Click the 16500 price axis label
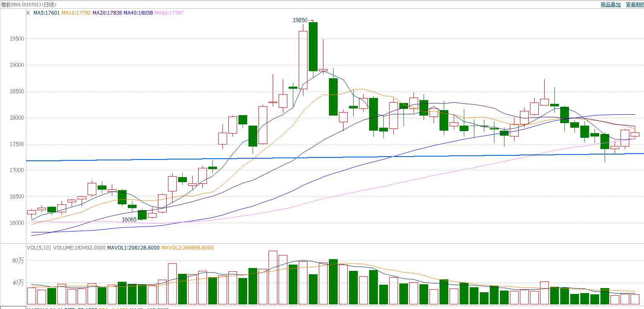Image resolution: width=644 pixels, height=309 pixels. click(x=17, y=197)
